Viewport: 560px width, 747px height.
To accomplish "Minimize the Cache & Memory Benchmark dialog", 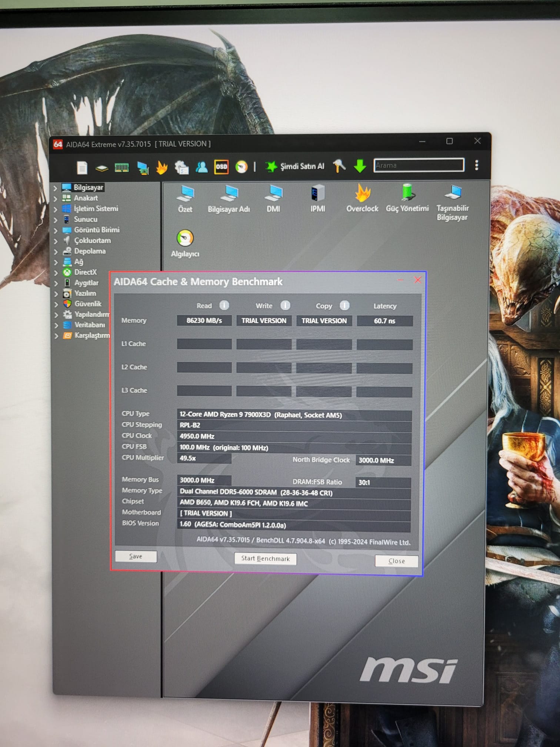I will 400,280.
